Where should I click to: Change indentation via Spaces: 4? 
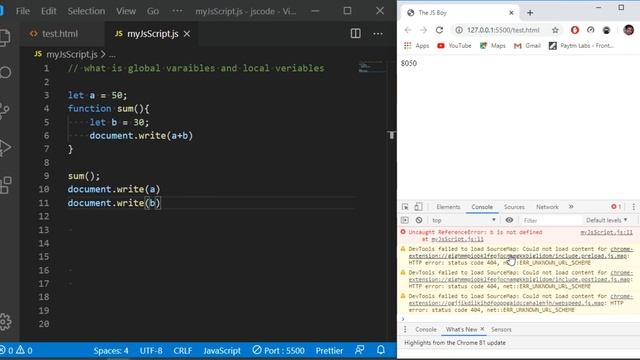pyautogui.click(x=111, y=351)
